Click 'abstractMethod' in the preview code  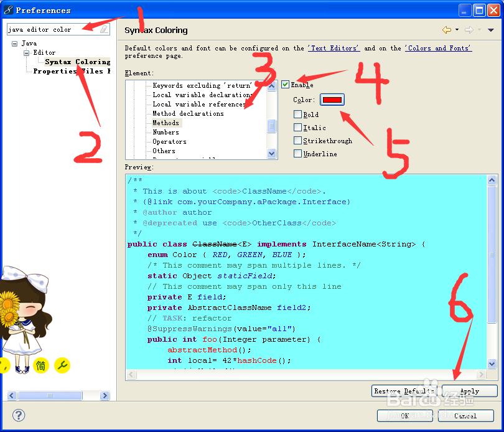(202, 350)
